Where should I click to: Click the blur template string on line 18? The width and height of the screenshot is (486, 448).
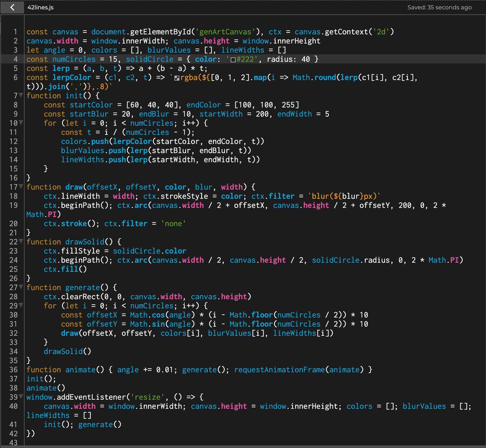coord(344,196)
